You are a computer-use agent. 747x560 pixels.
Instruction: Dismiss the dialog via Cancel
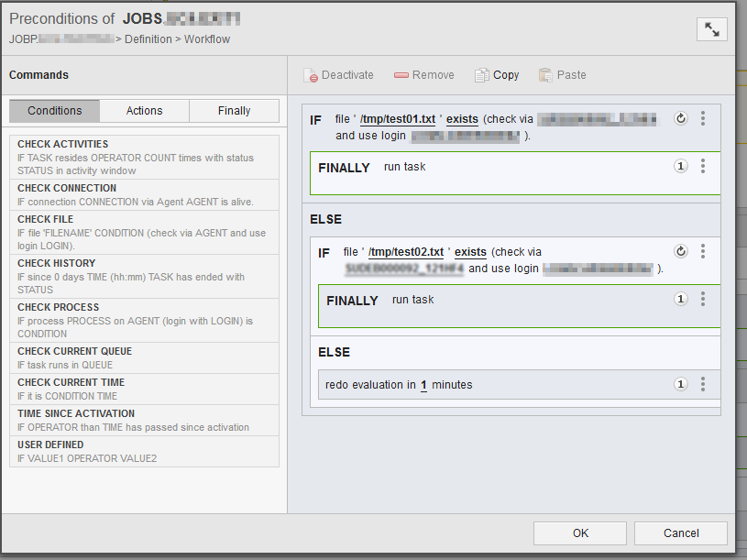[680, 533]
